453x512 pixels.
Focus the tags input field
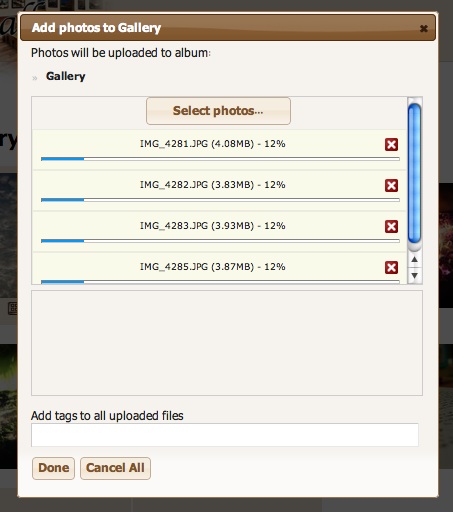coord(225,435)
